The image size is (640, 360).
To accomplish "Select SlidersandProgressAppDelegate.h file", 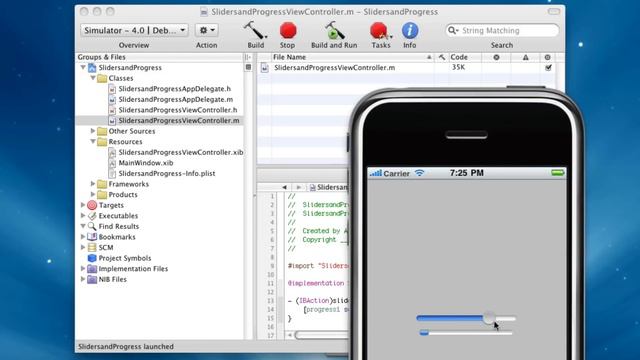I will [x=174, y=89].
